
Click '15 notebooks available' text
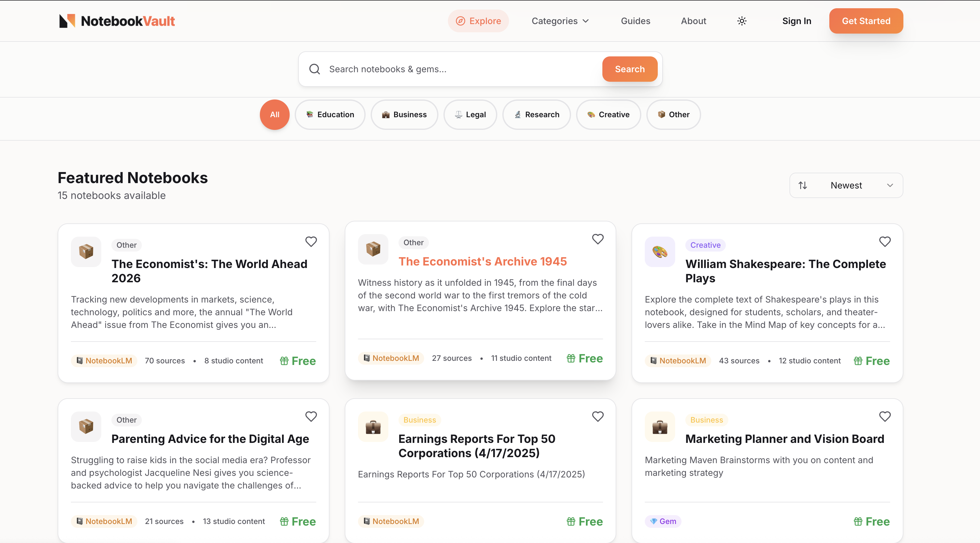111,195
